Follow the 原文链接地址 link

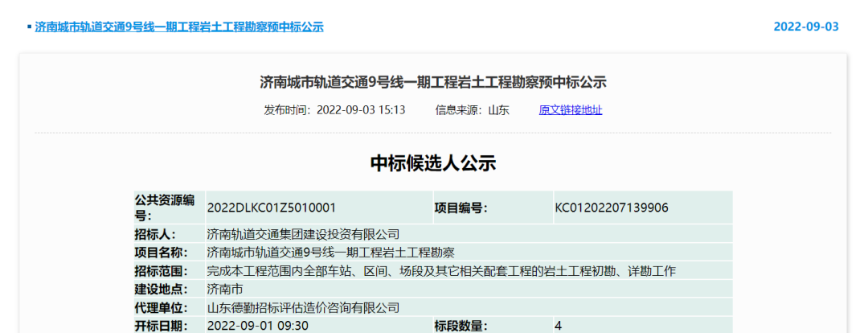tap(570, 109)
